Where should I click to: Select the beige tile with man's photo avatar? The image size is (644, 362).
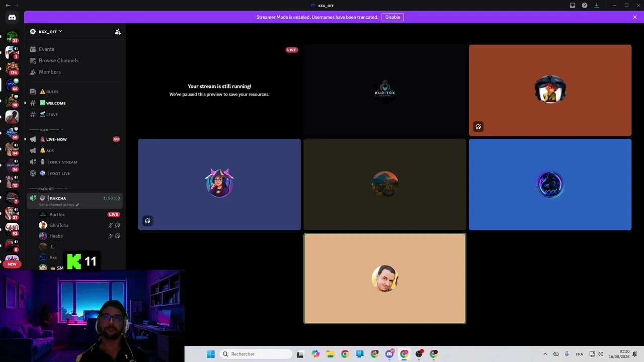pos(385,279)
